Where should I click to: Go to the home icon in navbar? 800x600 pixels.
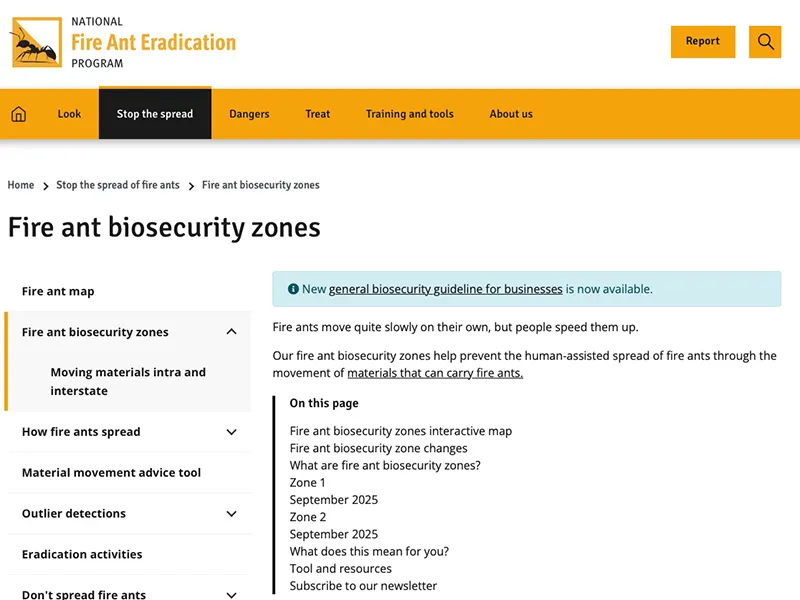(x=18, y=114)
